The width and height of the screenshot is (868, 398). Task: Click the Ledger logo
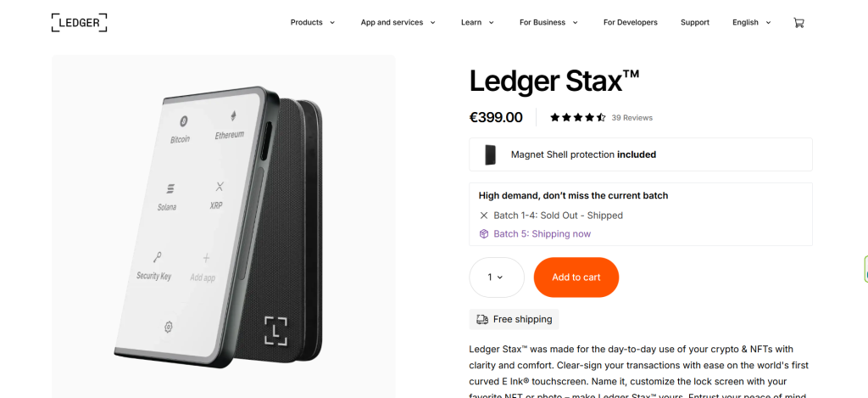tap(79, 23)
